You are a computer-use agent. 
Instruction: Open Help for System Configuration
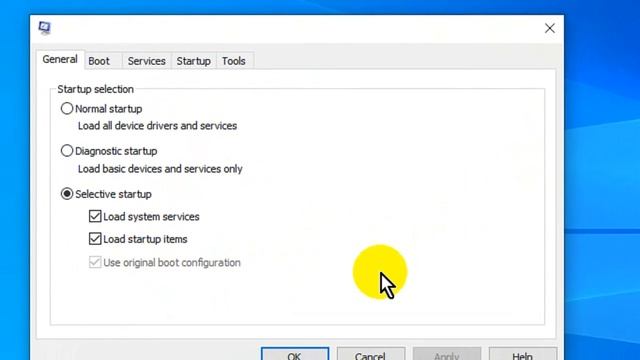(x=523, y=354)
